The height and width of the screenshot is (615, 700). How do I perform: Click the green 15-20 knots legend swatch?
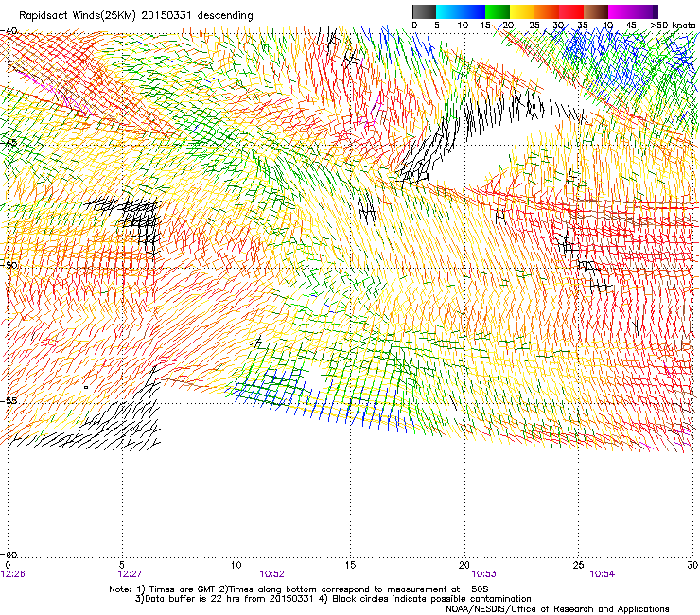498,11
